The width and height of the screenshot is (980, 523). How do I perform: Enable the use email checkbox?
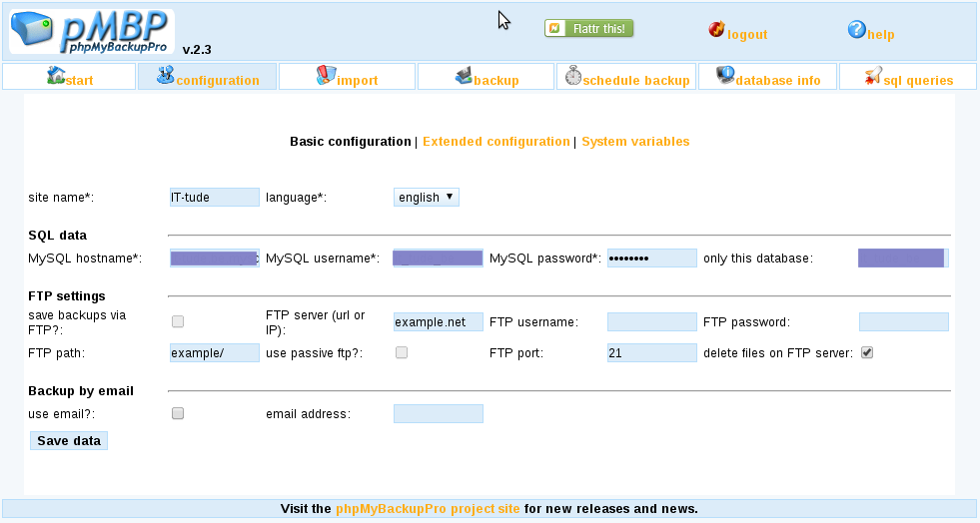point(178,413)
